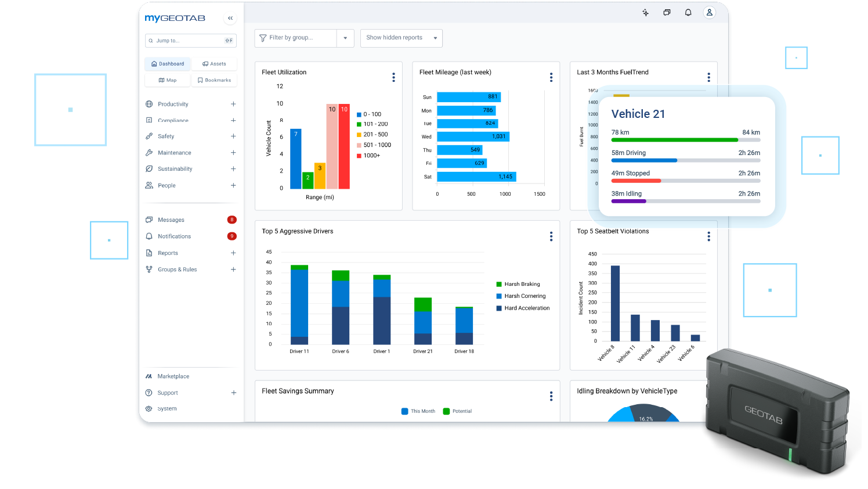Toggle Harsh Braking legend entry
This screenshot has width=868, height=489.
(x=518, y=284)
